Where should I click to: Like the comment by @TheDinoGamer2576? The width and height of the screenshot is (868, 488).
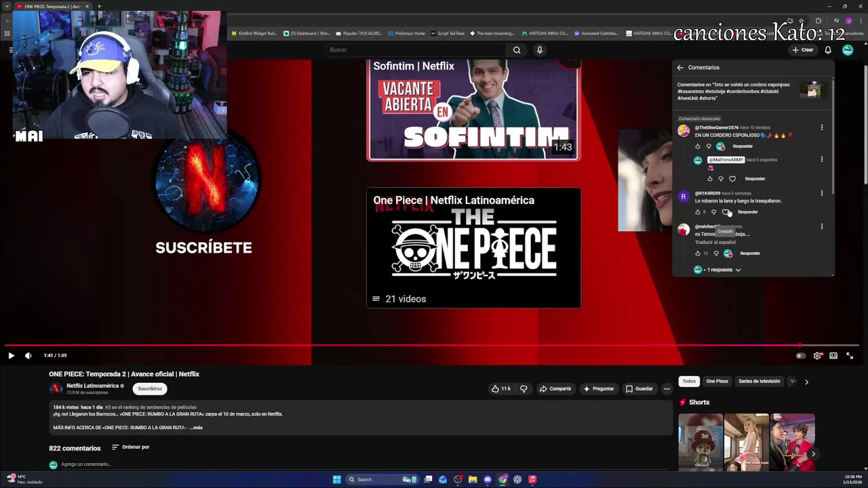click(698, 146)
